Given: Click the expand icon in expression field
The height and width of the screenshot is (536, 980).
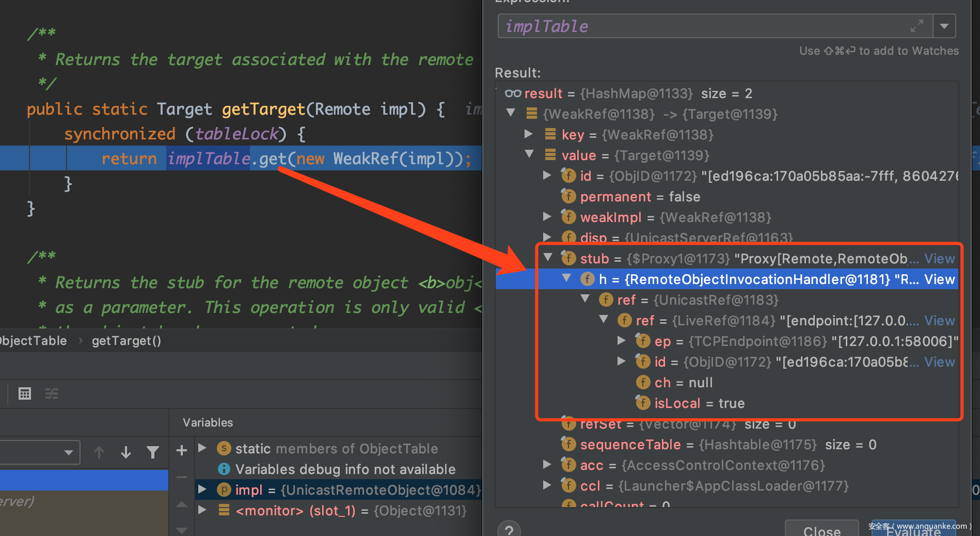Looking at the screenshot, I should tap(916, 26).
